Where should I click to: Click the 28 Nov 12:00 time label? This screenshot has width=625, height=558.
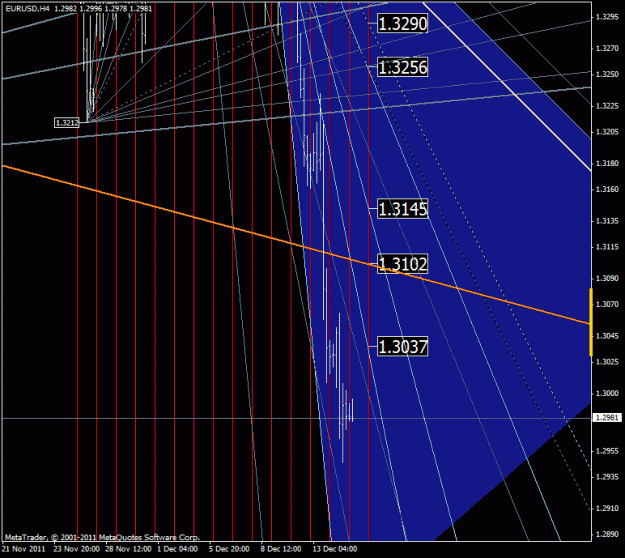point(128,549)
